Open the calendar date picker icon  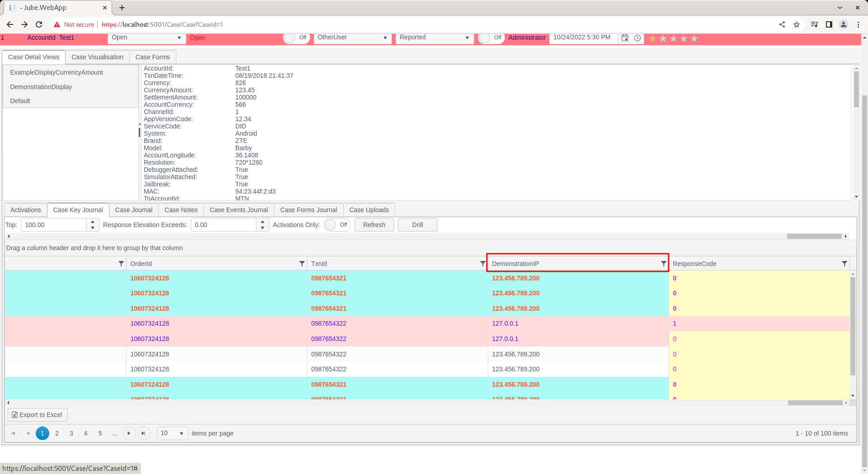pos(625,38)
